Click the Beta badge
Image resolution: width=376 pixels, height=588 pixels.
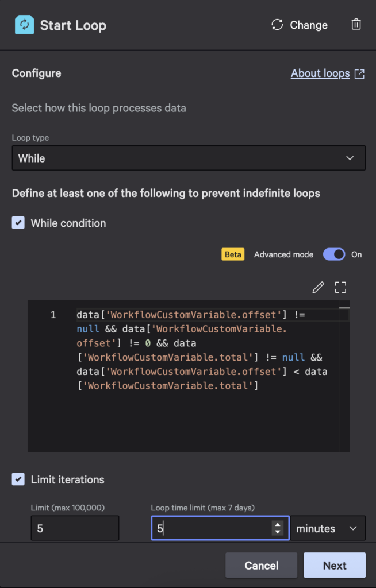pos(233,254)
